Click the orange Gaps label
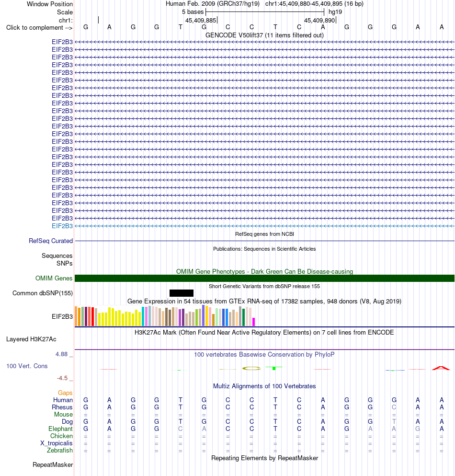 [65, 393]
